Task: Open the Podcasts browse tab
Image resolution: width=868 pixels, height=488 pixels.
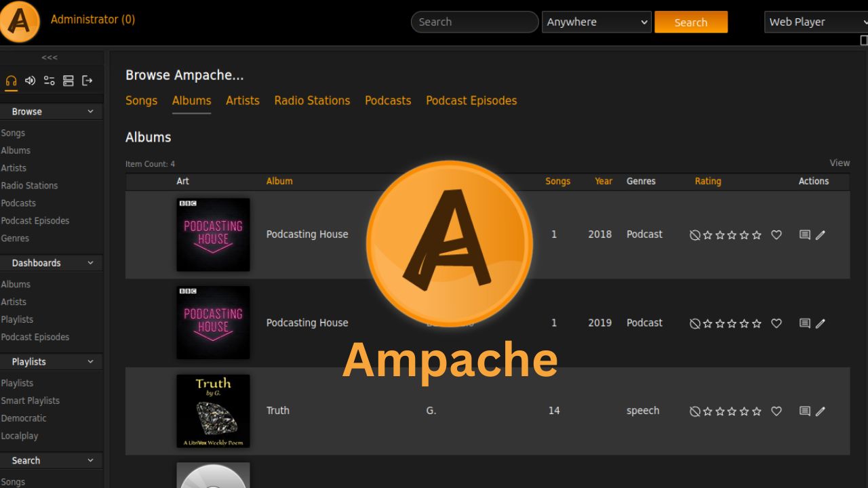Action: click(x=388, y=100)
